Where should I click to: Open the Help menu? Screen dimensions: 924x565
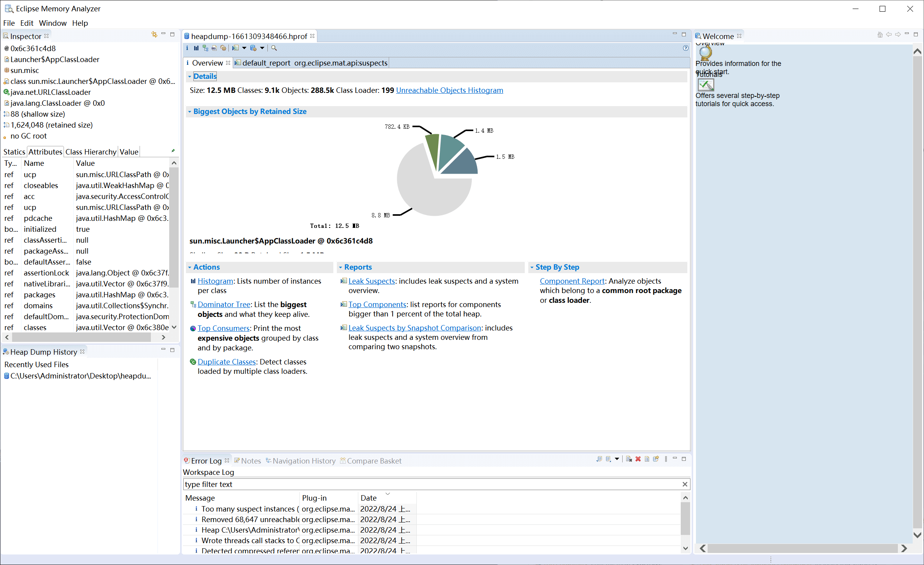click(80, 23)
